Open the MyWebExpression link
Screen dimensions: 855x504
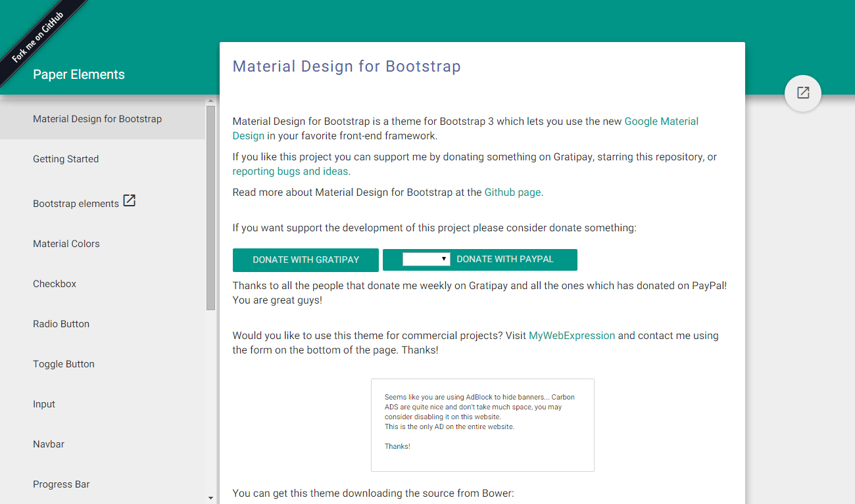point(572,335)
